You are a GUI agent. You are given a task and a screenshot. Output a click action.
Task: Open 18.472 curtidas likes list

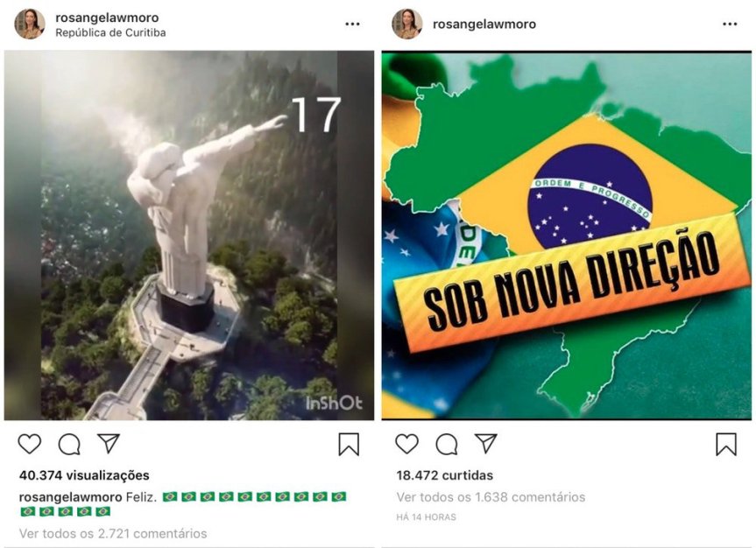coord(444,475)
